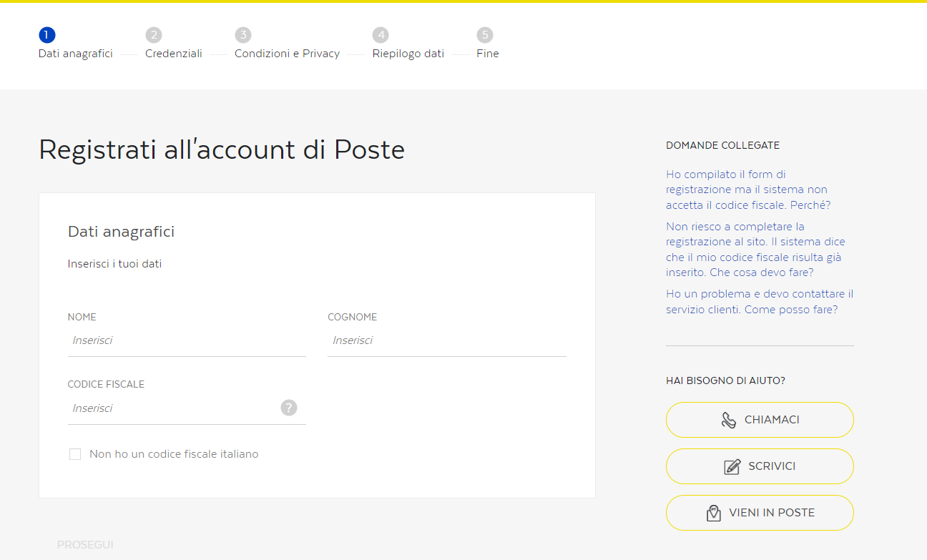Screen dimensions: 927x560
Task: Click step 5 circle for Fine
Action: (x=486, y=34)
